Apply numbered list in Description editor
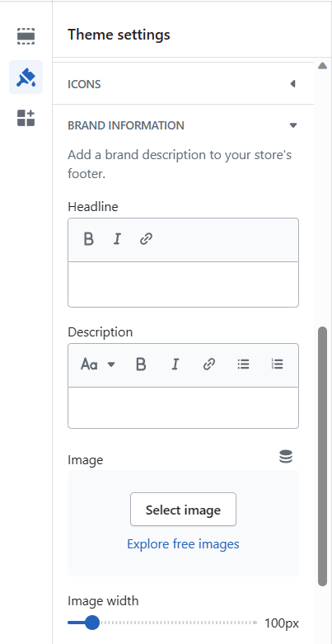 click(x=278, y=364)
